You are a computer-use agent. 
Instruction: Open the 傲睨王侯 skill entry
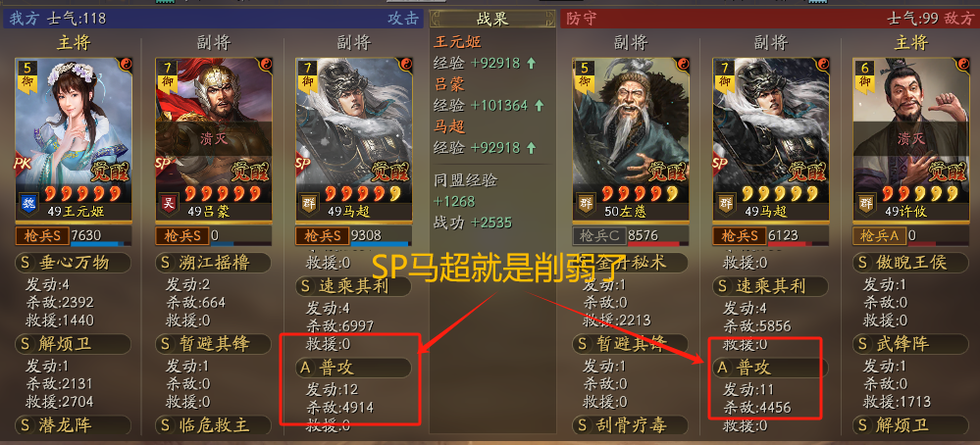point(910,263)
